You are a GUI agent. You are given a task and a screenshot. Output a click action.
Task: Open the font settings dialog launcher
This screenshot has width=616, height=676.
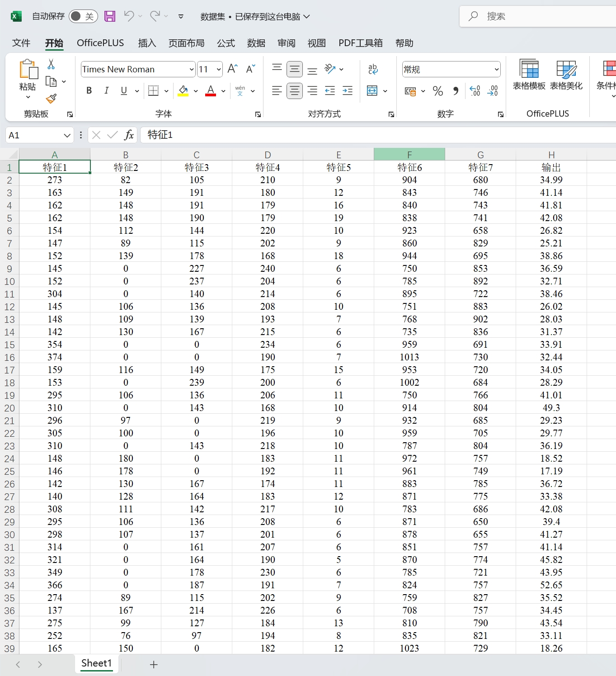tap(257, 114)
